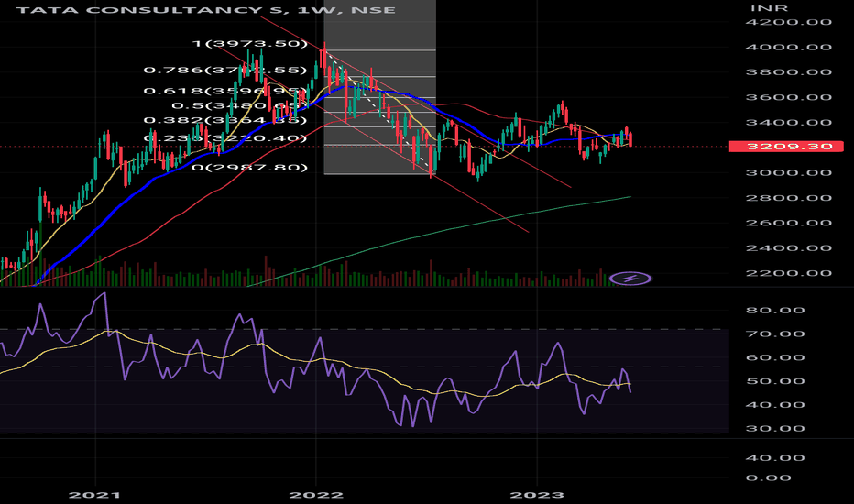Click the 2200.00 price scale label
The width and height of the screenshot is (854, 504).
(789, 273)
